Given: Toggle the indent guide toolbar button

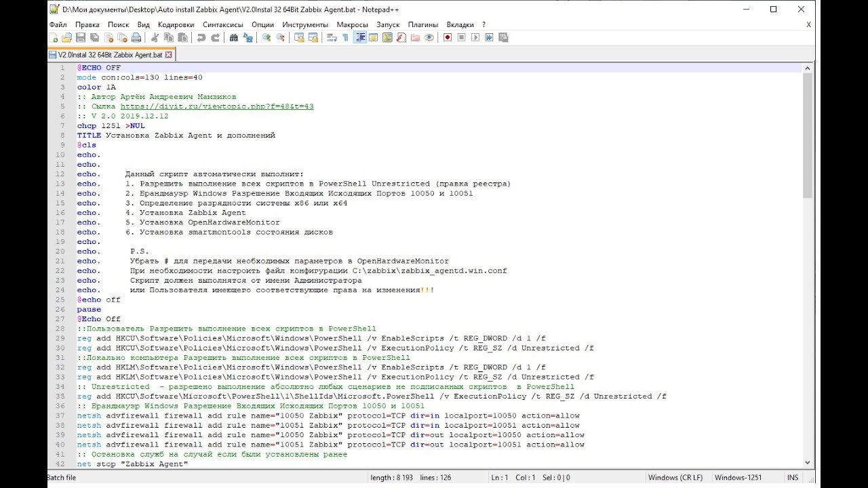Looking at the screenshot, I should coord(359,38).
